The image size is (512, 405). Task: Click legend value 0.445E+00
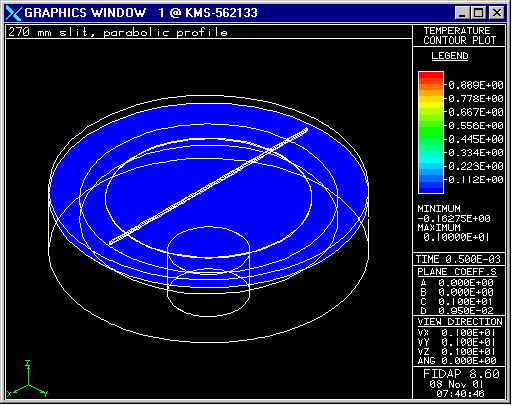475,139
